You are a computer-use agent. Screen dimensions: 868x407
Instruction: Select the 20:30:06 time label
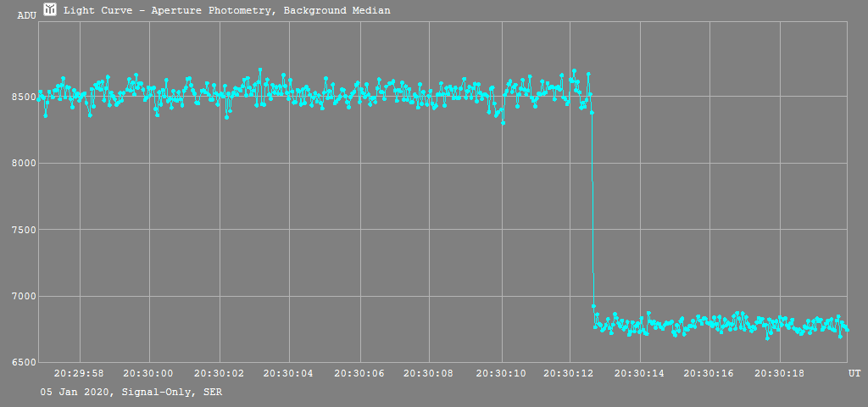(x=360, y=372)
